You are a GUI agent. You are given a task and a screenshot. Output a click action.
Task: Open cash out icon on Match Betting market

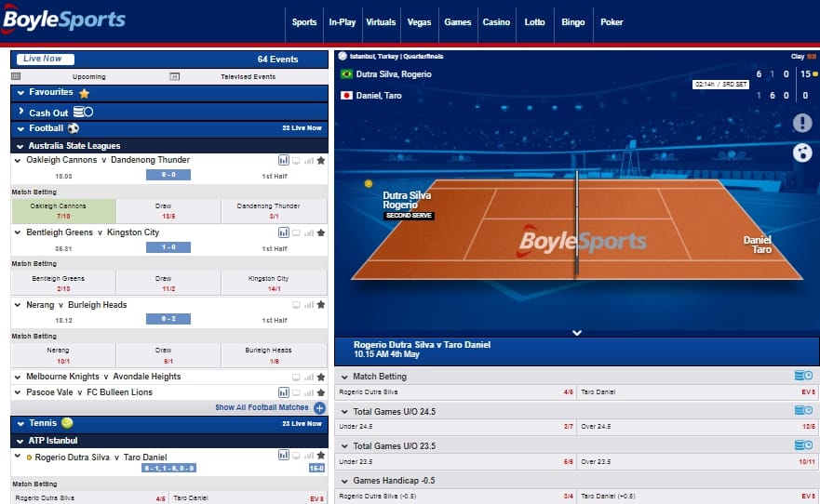tap(803, 376)
